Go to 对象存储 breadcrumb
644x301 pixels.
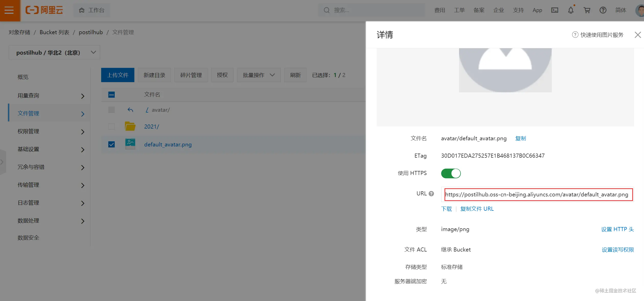[19, 32]
